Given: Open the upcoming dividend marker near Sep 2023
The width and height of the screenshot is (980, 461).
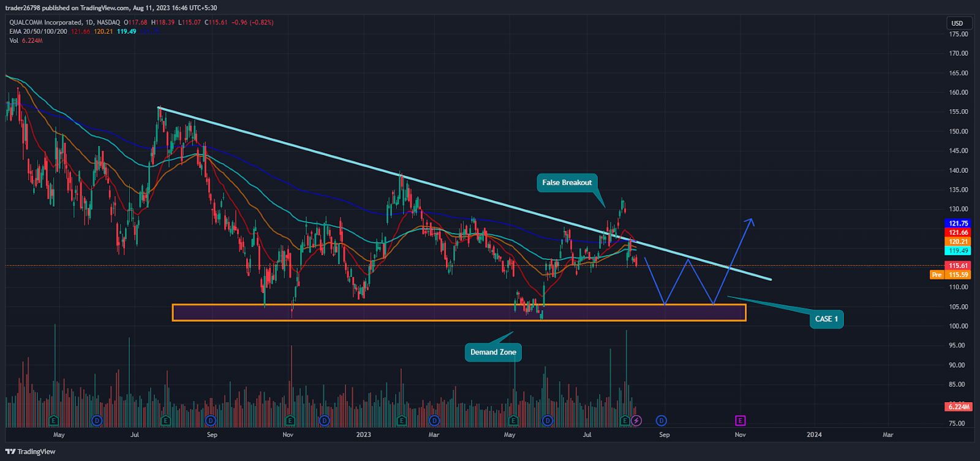Looking at the screenshot, I should 661,421.
